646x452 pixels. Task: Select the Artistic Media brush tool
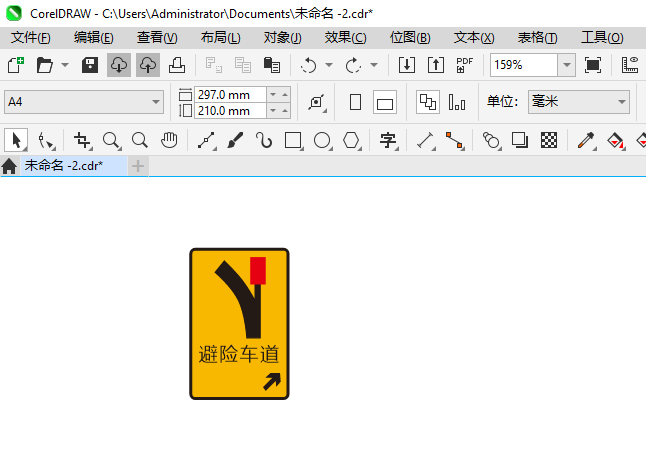(x=235, y=140)
